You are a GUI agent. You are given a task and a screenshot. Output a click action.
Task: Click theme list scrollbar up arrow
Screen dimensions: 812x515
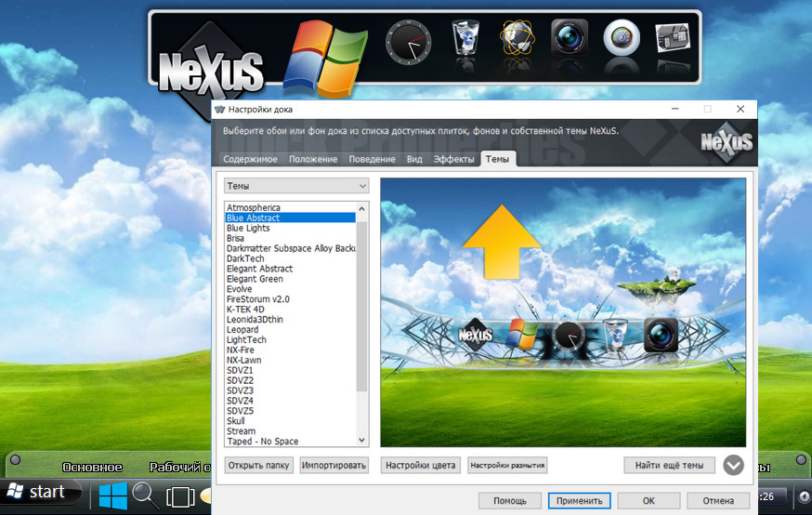tap(362, 208)
